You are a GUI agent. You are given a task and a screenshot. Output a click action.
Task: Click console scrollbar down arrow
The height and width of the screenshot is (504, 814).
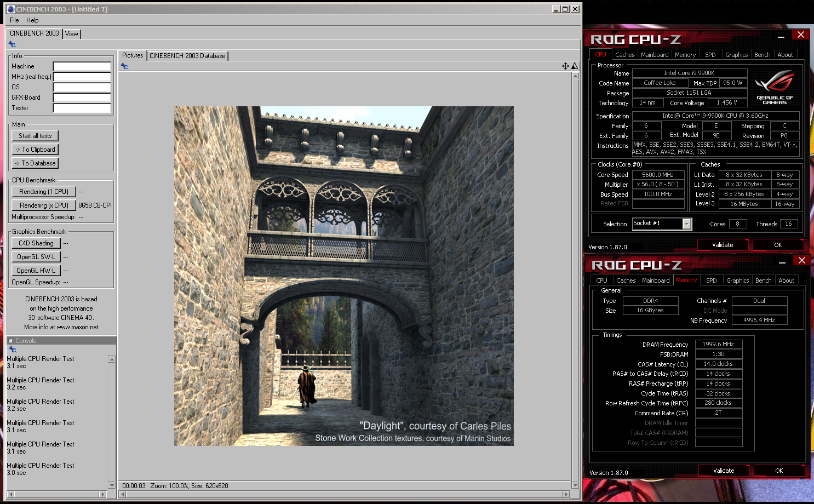112,485
